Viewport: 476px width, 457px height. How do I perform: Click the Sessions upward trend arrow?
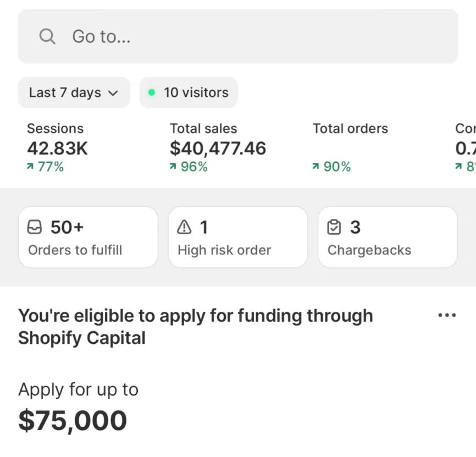pyautogui.click(x=30, y=167)
